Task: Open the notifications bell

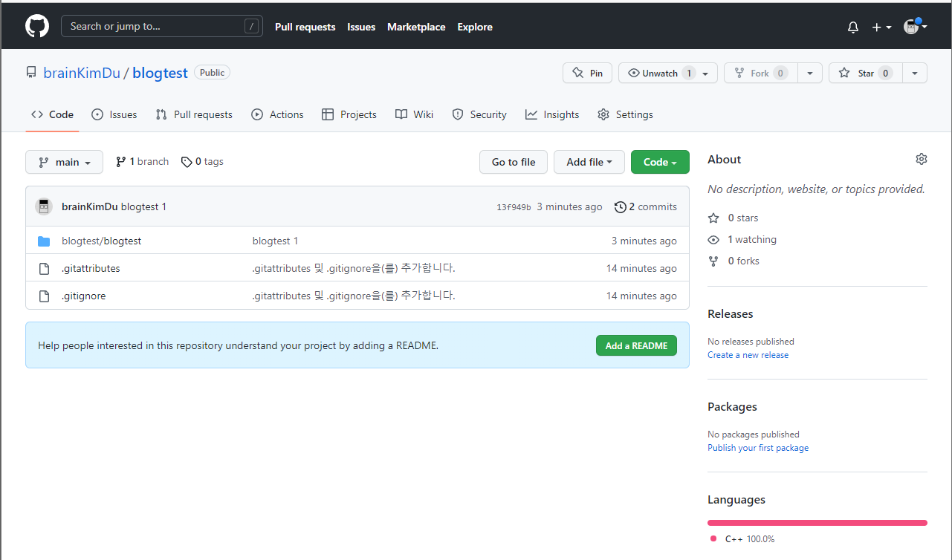Action: click(x=853, y=27)
